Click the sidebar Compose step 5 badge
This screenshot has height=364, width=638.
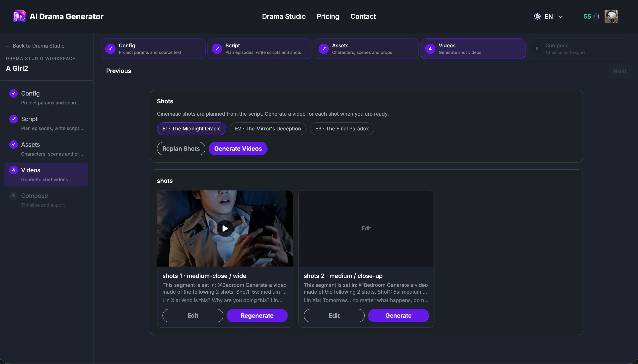tap(14, 196)
